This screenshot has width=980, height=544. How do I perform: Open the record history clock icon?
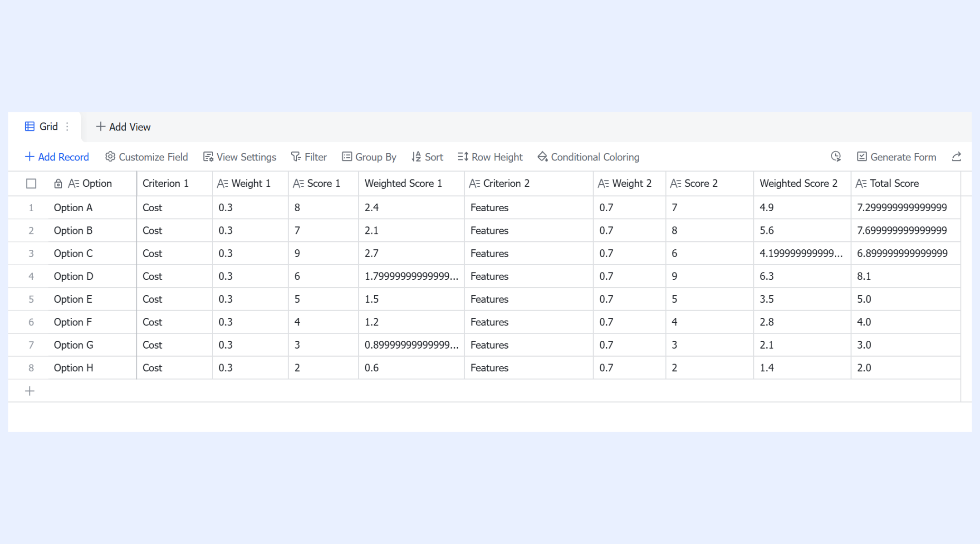pyautogui.click(x=836, y=156)
